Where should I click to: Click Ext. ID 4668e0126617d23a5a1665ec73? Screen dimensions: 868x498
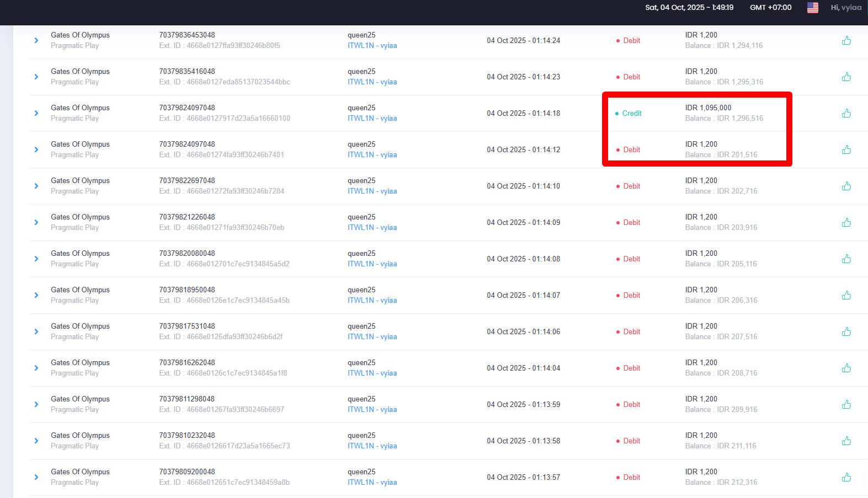coord(225,446)
